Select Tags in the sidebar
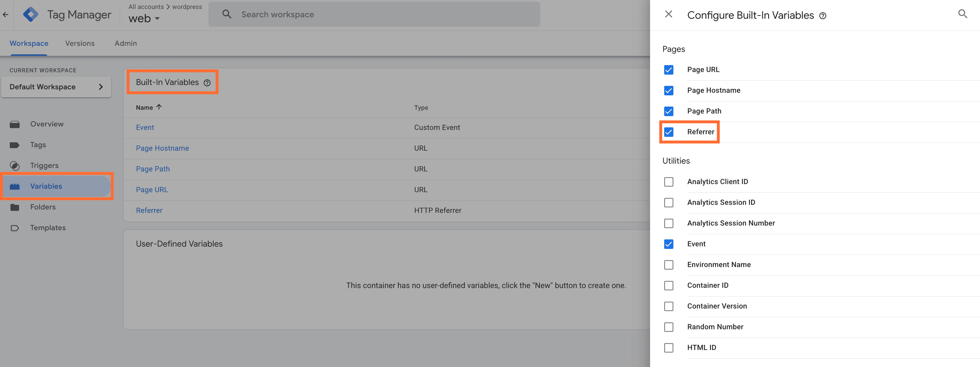This screenshot has width=980, height=367. pos(38,145)
